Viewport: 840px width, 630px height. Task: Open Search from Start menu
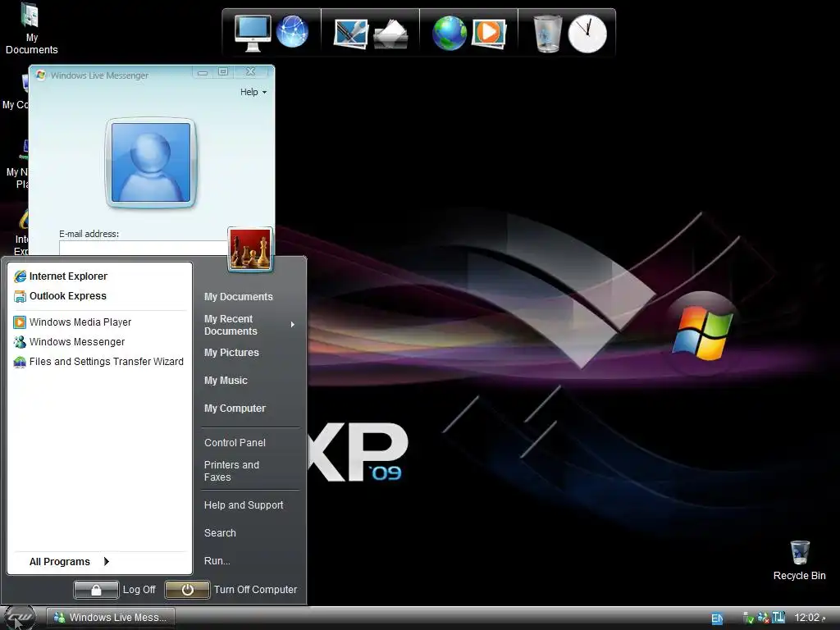click(x=220, y=533)
